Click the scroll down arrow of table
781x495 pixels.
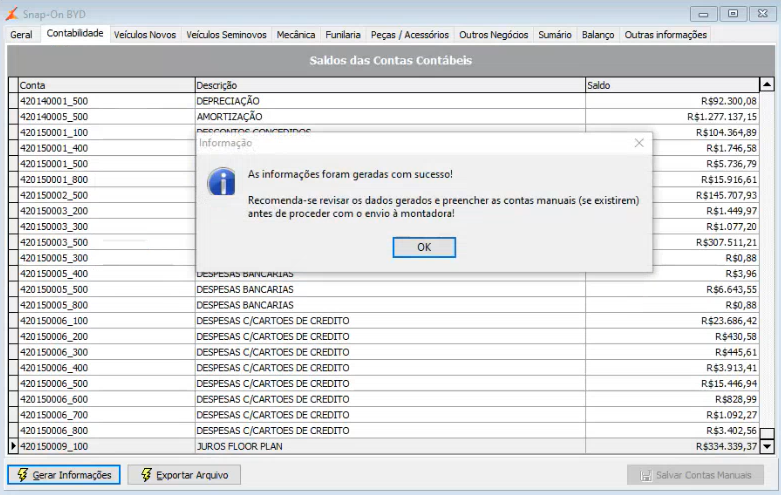click(x=767, y=446)
